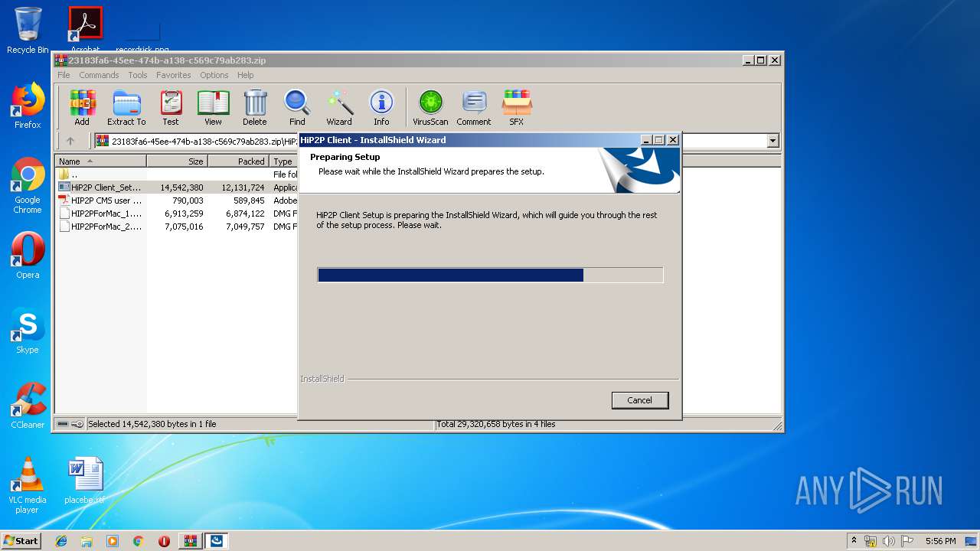Click the Chrome taskbar icon
Viewport: 980px width, 551px height.
[x=139, y=541]
